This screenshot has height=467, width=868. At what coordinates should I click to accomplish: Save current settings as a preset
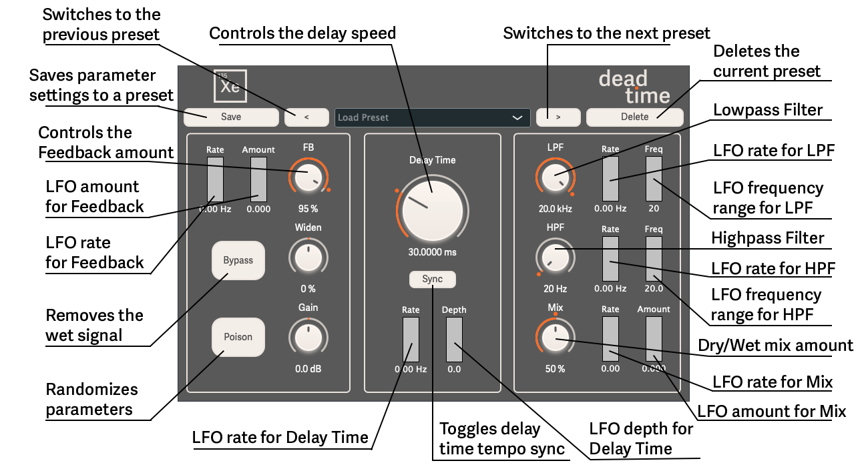pos(230,117)
